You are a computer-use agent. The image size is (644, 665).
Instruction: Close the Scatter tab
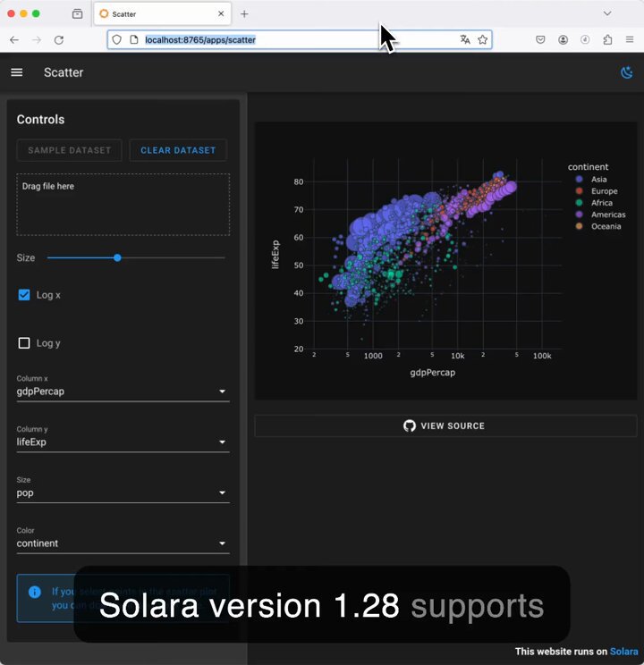(221, 13)
